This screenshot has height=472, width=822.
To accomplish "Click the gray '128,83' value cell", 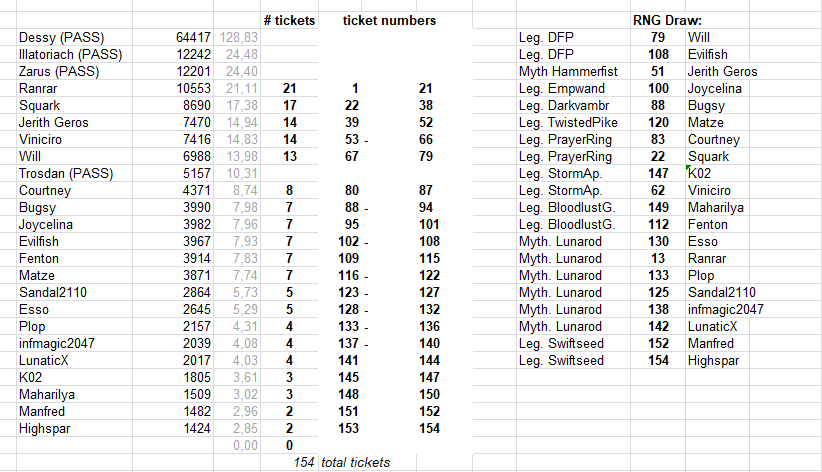I will [x=237, y=37].
